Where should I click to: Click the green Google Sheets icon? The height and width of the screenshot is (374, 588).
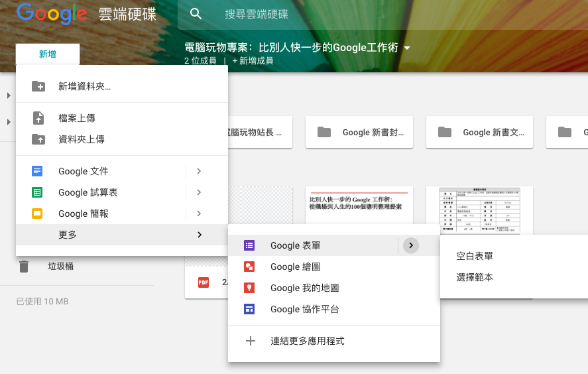pos(37,192)
